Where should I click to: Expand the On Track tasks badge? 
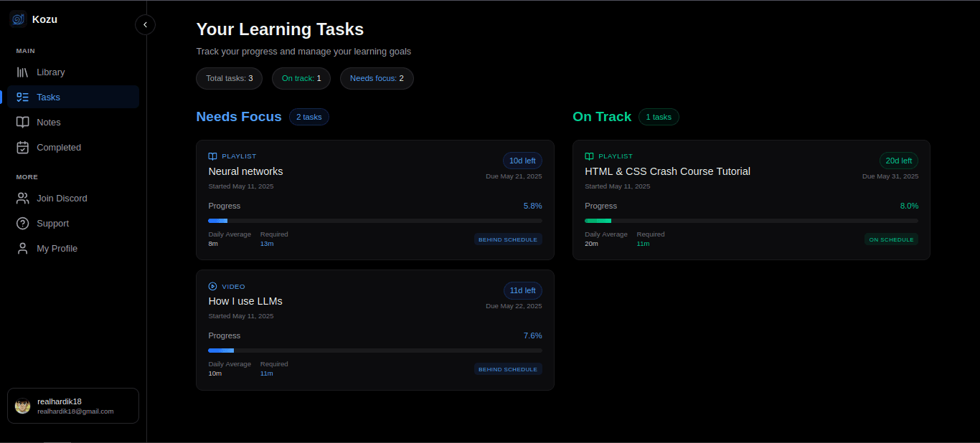click(659, 116)
